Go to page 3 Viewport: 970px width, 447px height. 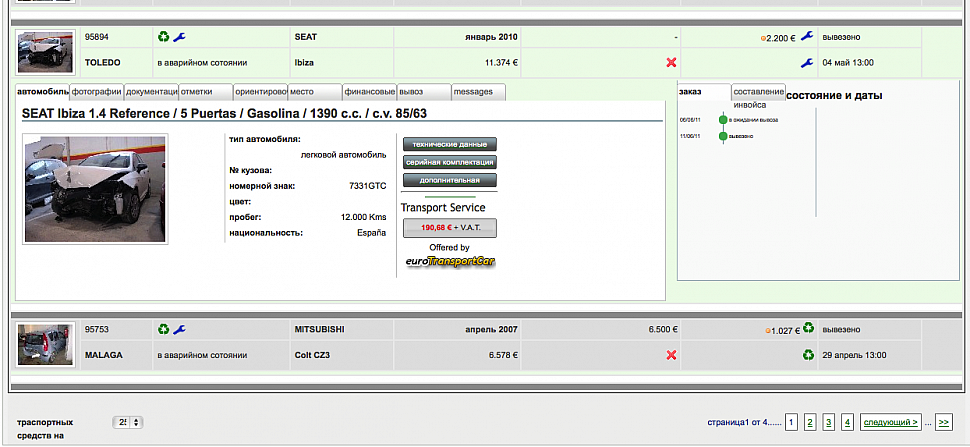(829, 422)
